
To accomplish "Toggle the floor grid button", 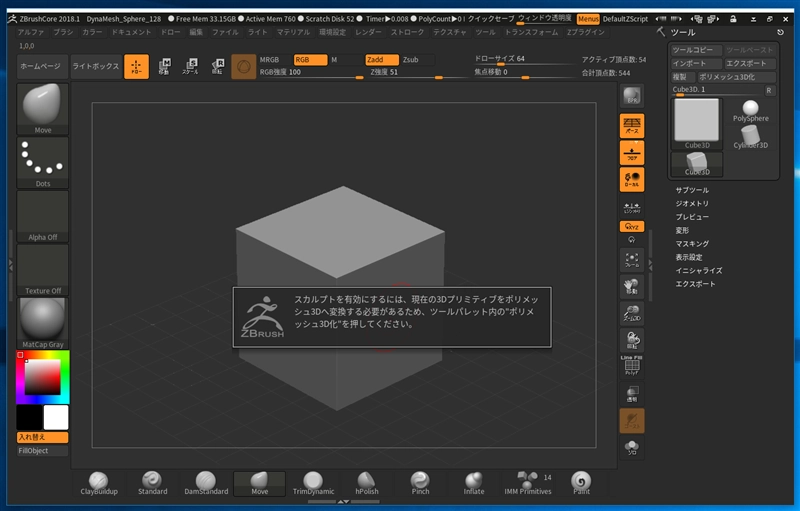I will coord(632,152).
